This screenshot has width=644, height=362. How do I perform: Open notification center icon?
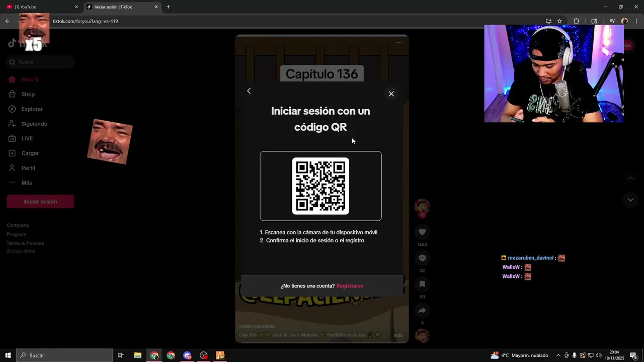pyautogui.click(x=633, y=355)
